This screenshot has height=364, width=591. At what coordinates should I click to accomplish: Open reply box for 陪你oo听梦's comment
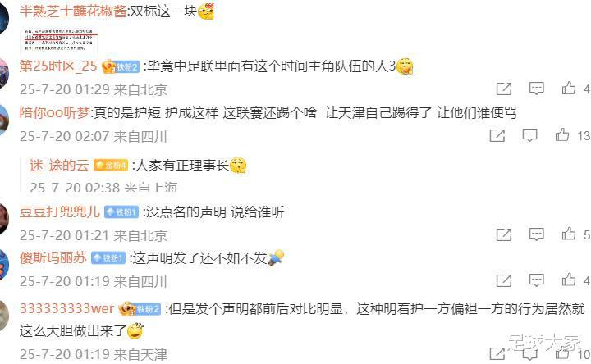point(529,135)
